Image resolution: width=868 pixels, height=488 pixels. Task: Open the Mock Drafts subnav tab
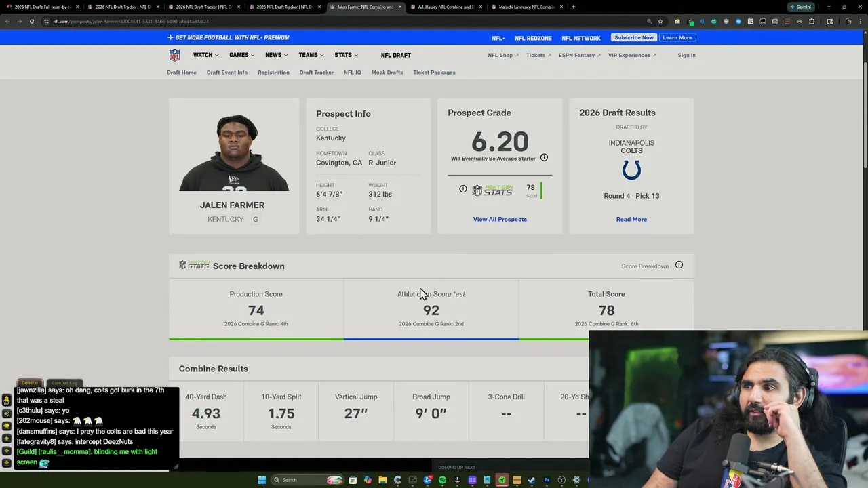tap(387, 73)
